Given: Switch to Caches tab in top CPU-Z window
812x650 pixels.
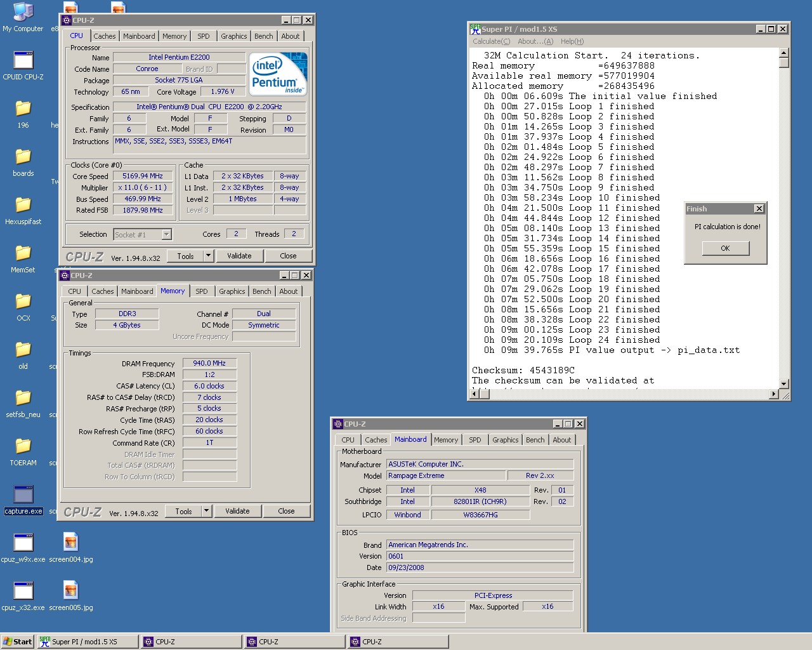Looking at the screenshot, I should (105, 36).
